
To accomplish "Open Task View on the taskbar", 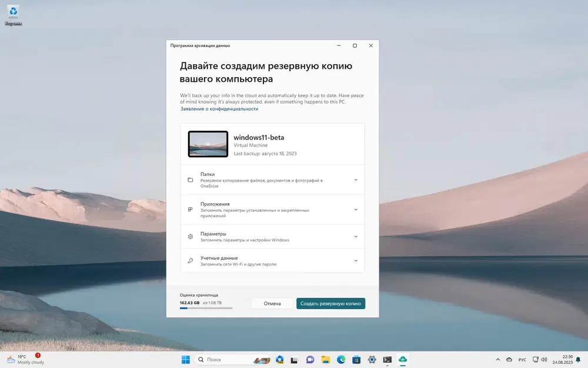I will click(295, 360).
